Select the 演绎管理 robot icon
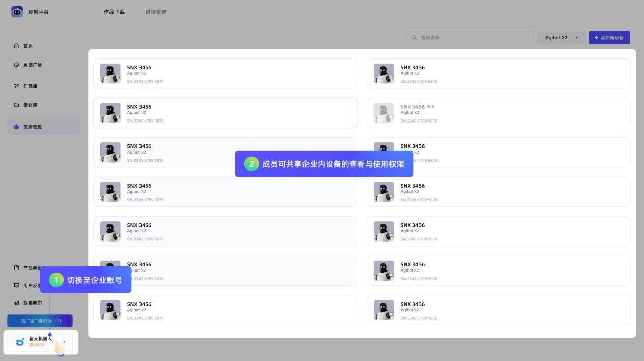The width and height of the screenshot is (644, 361). coord(16,127)
